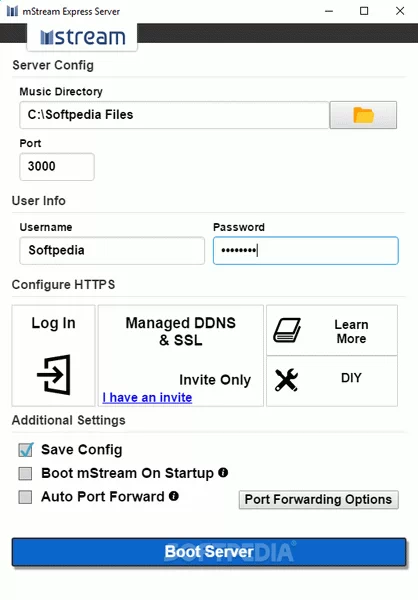Viewport: 418px width, 600px height.
Task: Click the Configure HTTPS heading
Action: tap(63, 285)
